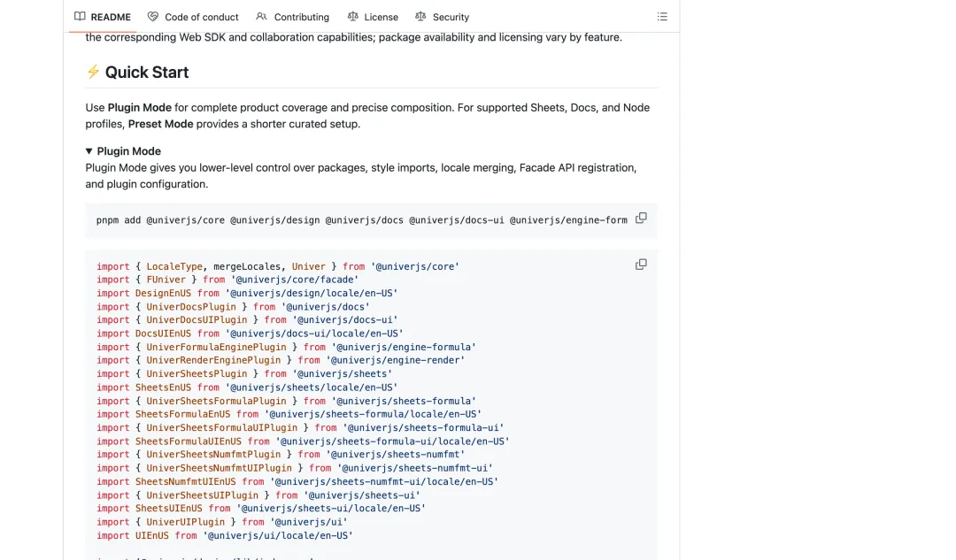Switch to the README tab label
Screen dimensions: 956x560
pos(111,17)
